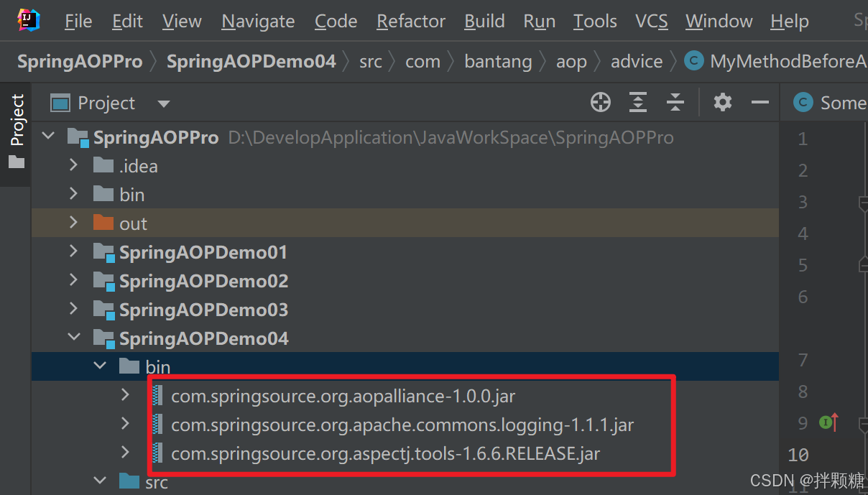Open the Help menu
This screenshot has width=868, height=495.
point(790,22)
